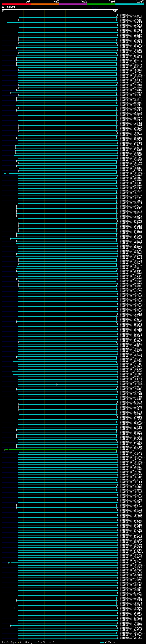Select the UniRef100_Q8H158 label

131,178
